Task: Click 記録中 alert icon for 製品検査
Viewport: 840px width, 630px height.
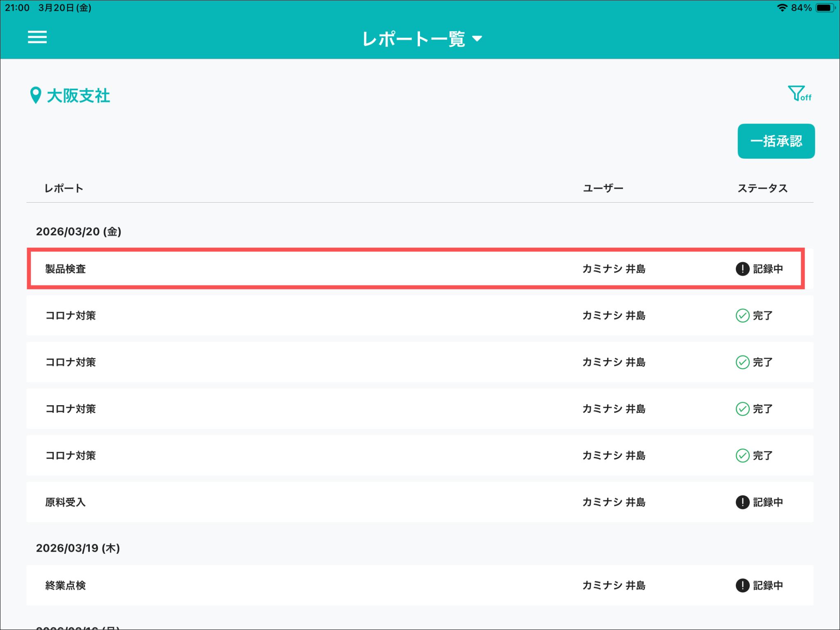Action: click(x=742, y=269)
